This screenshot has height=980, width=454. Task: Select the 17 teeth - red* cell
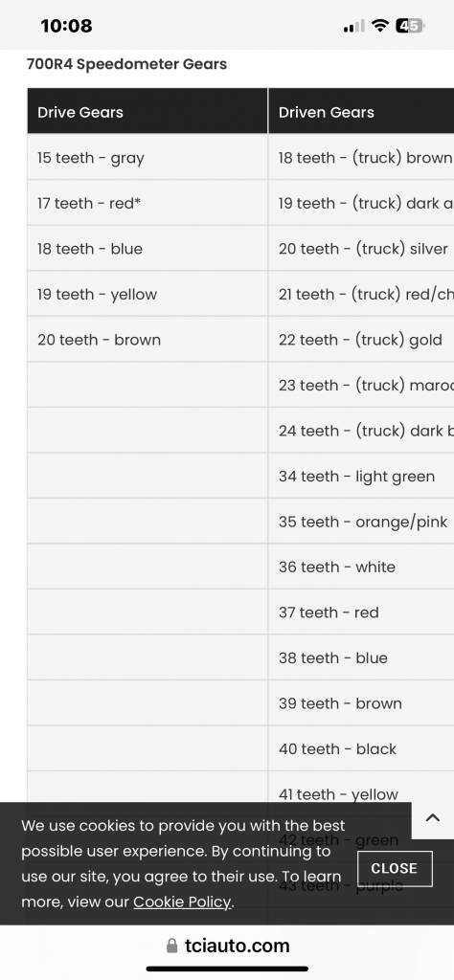click(148, 203)
